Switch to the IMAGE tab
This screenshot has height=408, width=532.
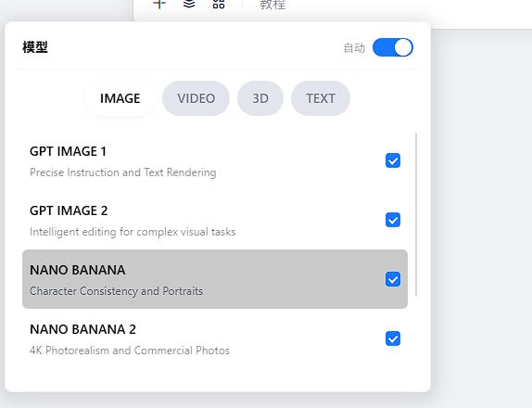click(120, 98)
